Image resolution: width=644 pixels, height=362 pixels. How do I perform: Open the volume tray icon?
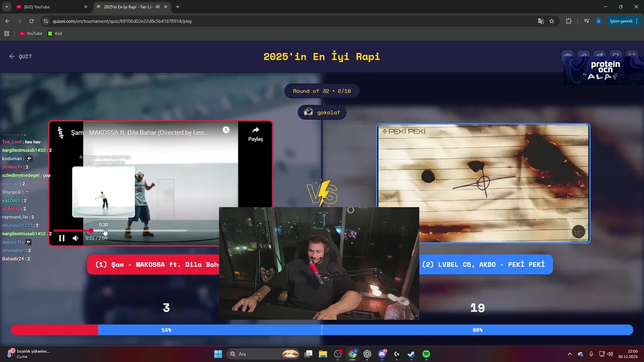point(610,354)
